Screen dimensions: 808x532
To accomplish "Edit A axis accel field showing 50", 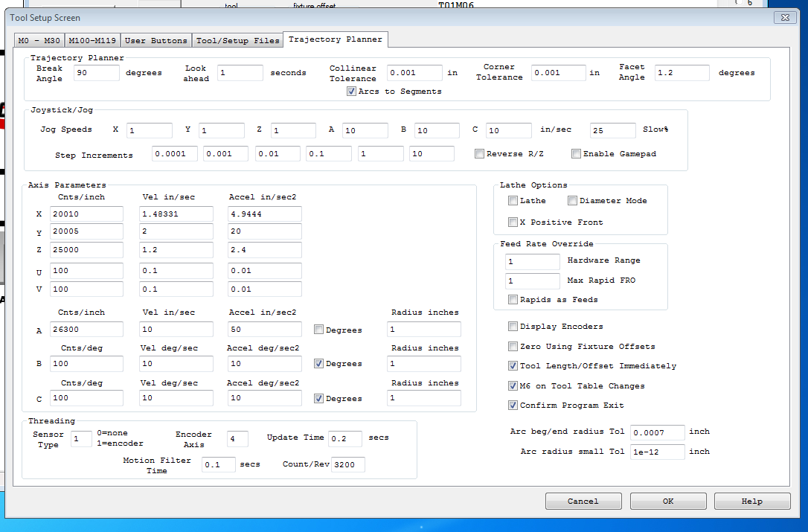I will coord(265,330).
